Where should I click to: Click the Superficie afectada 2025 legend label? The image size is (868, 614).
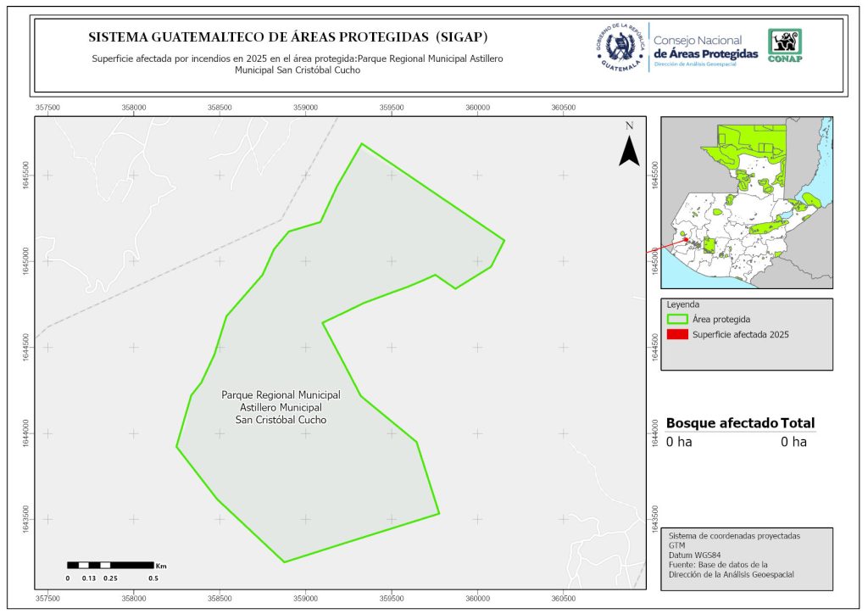click(740, 335)
